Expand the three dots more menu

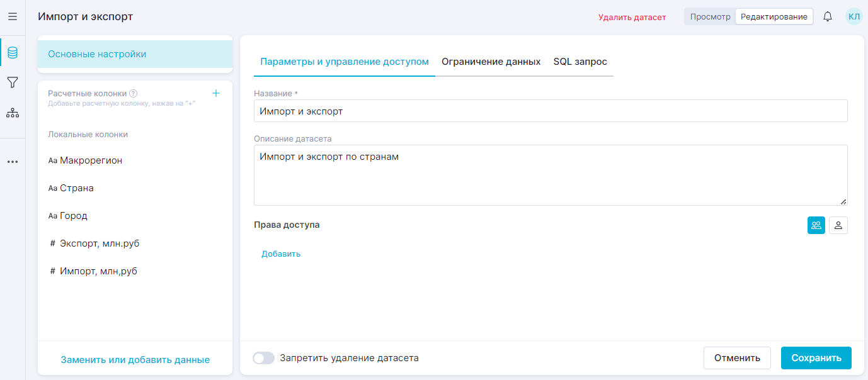pos(13,162)
